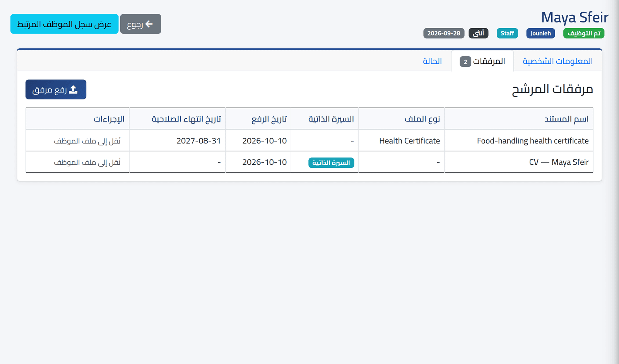Click the أنثى gender badge

[x=479, y=33]
